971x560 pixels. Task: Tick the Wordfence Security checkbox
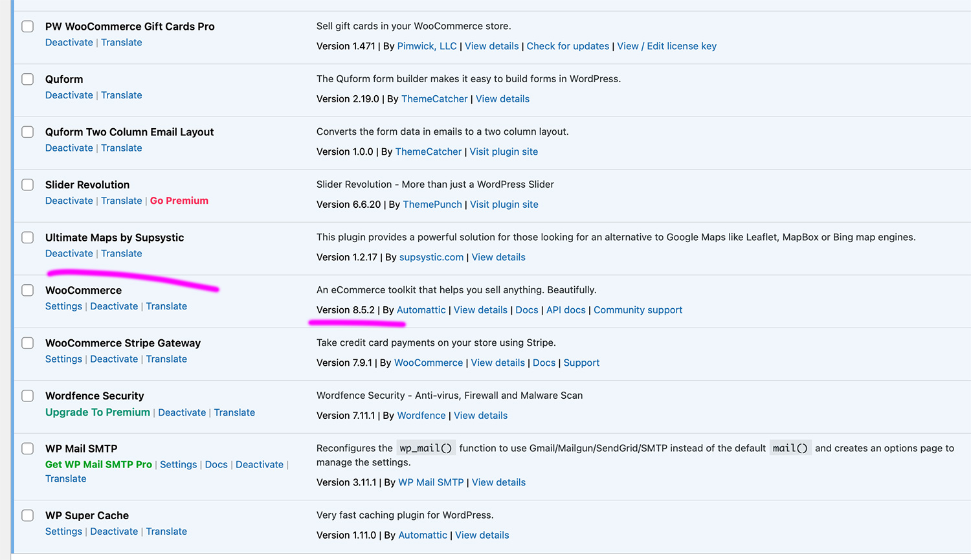[28, 396]
